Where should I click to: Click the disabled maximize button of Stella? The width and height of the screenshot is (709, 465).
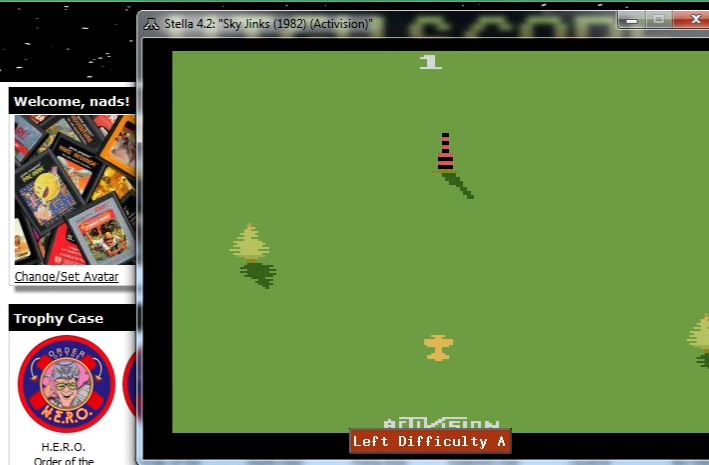[x=659, y=20]
